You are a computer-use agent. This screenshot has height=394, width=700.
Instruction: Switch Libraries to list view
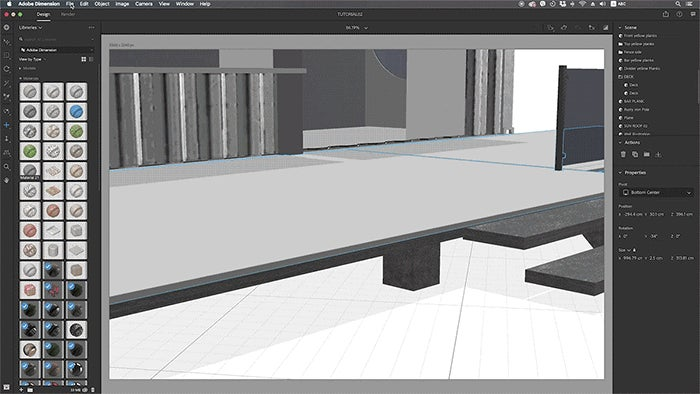point(91,59)
